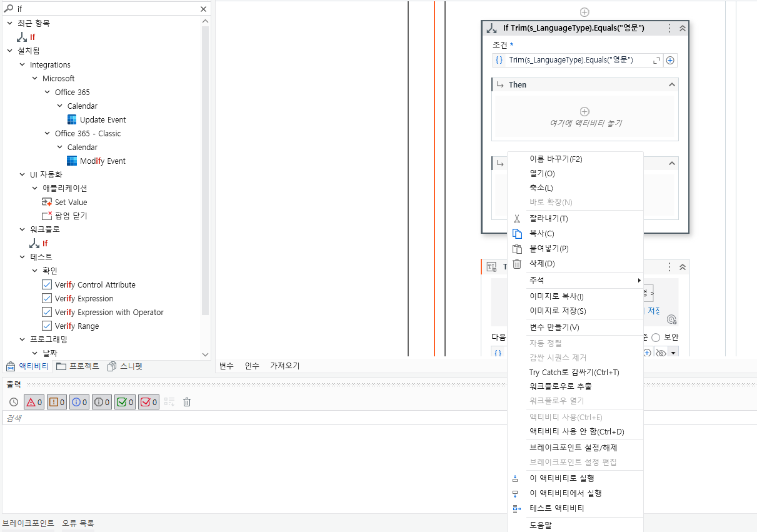This screenshot has height=532, width=757.
Task: Collapse the 설치됨 tree group
Action: click(9, 51)
